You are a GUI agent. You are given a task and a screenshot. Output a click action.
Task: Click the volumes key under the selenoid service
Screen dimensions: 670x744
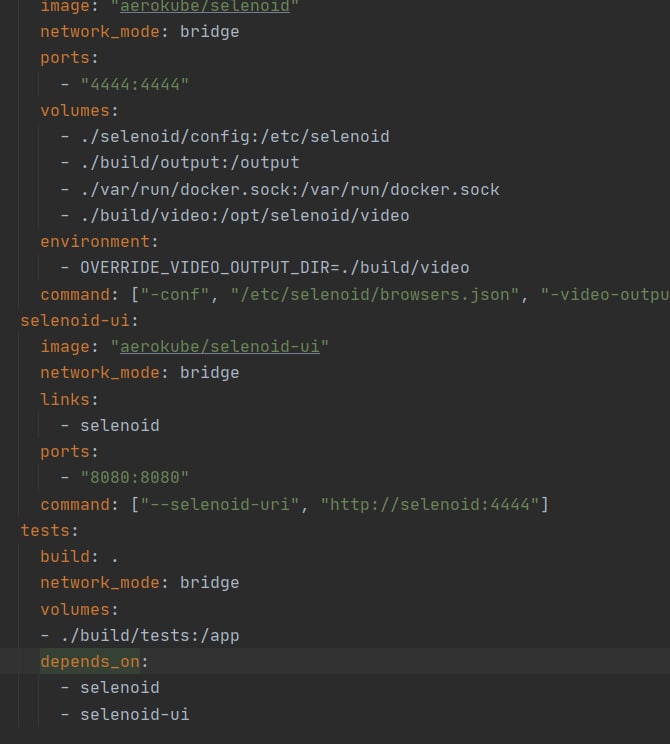pyautogui.click(x=75, y=111)
